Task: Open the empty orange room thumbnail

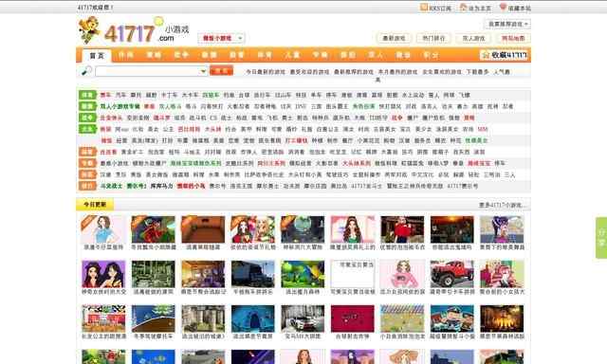Action: [x=203, y=229]
